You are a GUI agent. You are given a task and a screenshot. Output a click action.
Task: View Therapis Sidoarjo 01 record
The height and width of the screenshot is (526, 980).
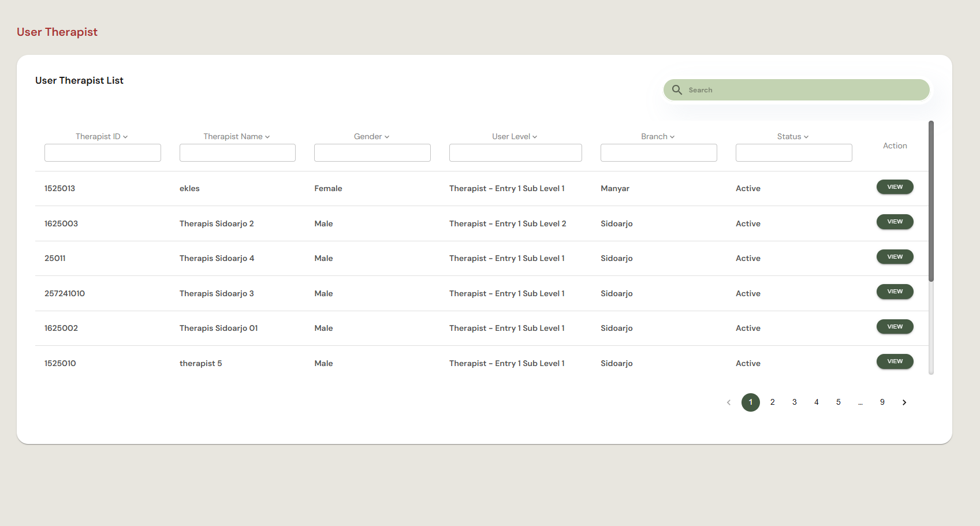[x=895, y=327]
